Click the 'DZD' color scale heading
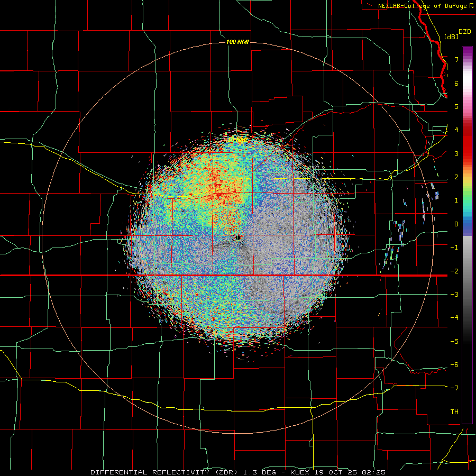 (465, 32)
